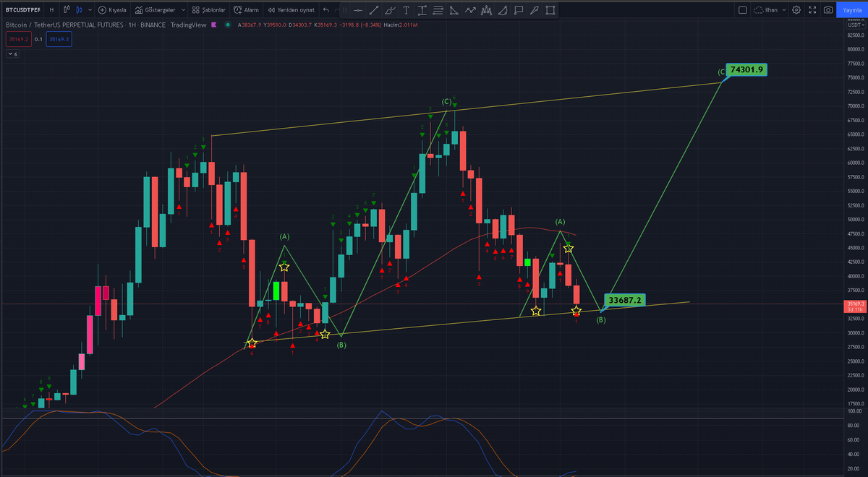The height and width of the screenshot is (477, 868).
Task: Enter fullscreen mode
Action: [812, 10]
